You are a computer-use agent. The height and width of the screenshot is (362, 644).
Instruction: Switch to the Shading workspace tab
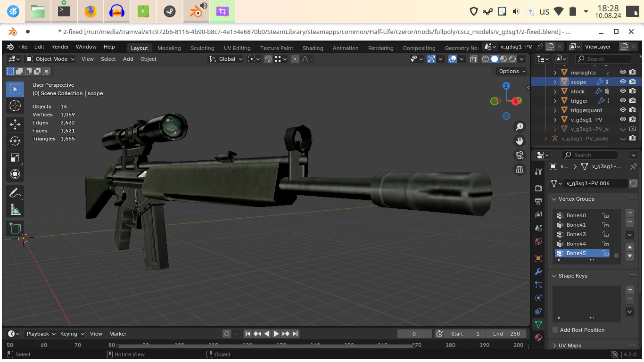[313, 48]
